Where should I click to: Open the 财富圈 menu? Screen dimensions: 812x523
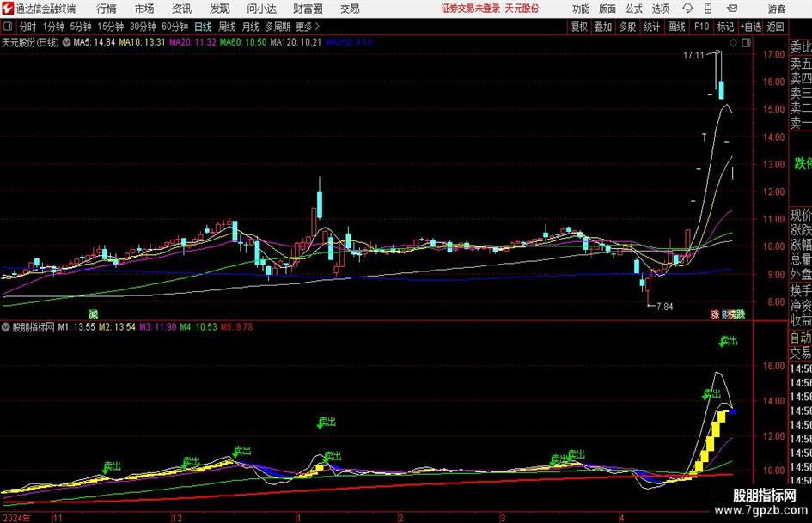coord(308,9)
